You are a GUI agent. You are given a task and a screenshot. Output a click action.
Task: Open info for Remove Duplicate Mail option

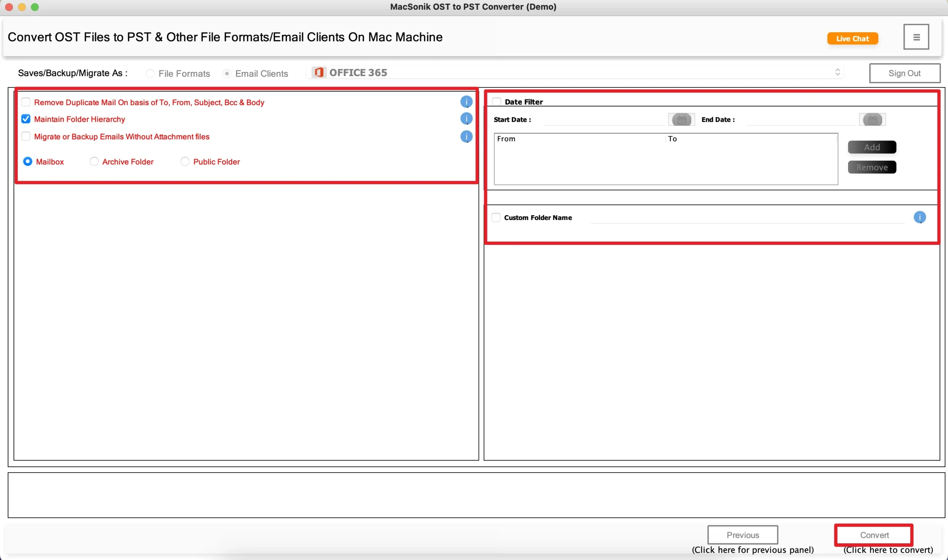pyautogui.click(x=466, y=102)
